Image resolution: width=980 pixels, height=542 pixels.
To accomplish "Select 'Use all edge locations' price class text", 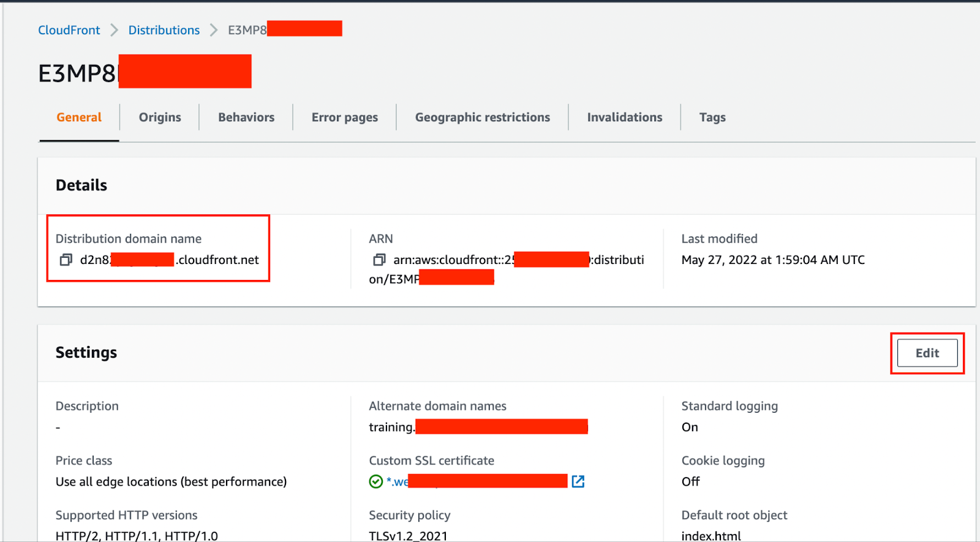I will click(171, 481).
